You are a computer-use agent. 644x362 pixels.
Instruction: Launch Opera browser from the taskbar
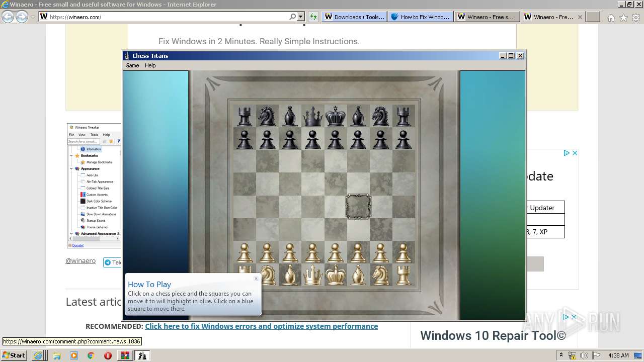pos(108,355)
